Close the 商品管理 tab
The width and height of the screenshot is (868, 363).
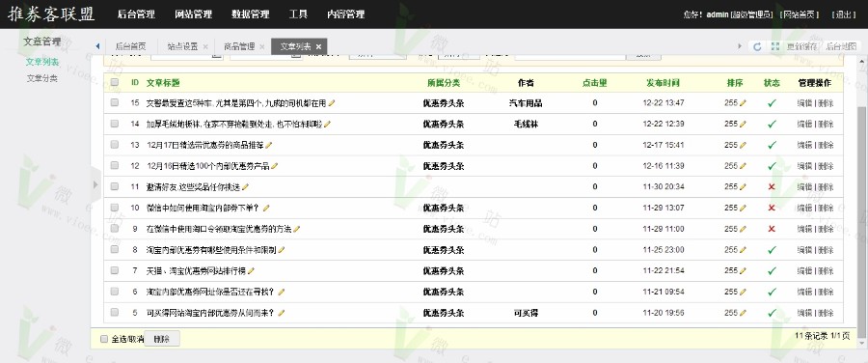261,47
